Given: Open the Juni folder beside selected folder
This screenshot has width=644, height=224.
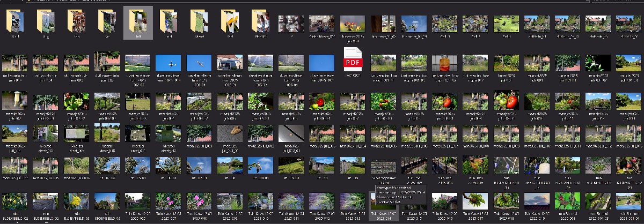Looking at the screenshot, I should [x=169, y=23].
